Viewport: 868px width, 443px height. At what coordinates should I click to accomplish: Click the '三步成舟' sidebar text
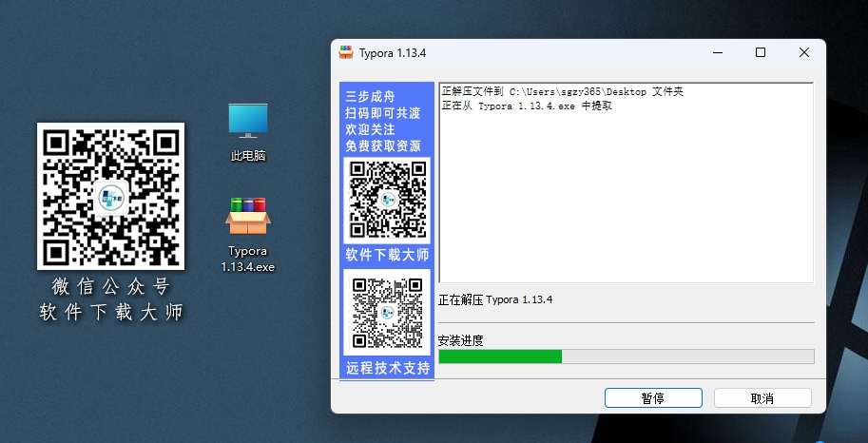[371, 96]
